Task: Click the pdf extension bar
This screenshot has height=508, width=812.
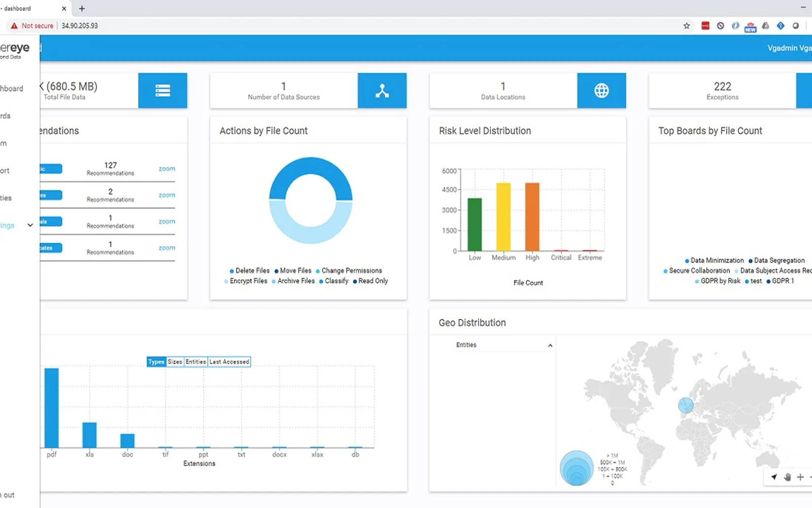Action: click(x=52, y=408)
